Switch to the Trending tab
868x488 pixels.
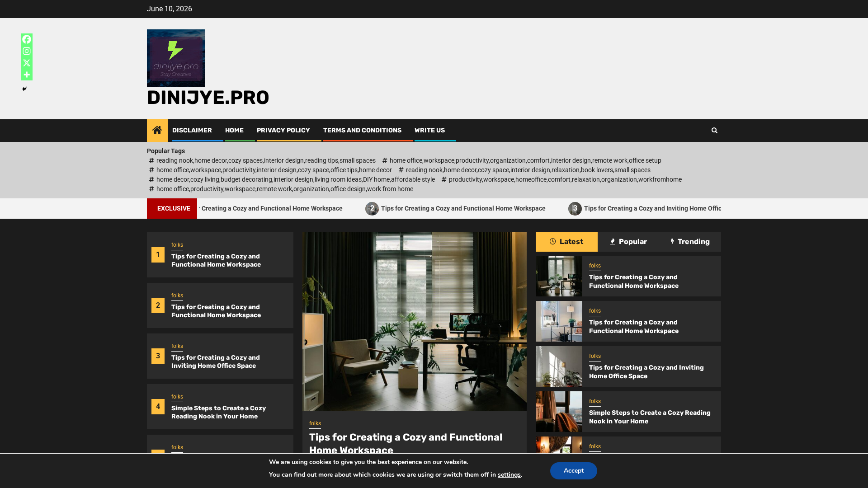690,242
